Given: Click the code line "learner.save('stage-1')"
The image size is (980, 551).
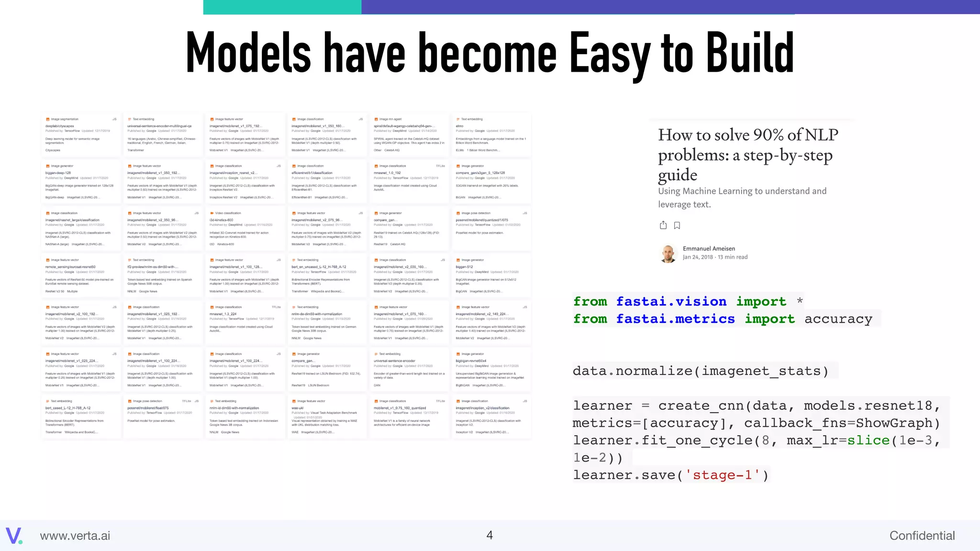Looking at the screenshot, I should pyautogui.click(x=671, y=475).
